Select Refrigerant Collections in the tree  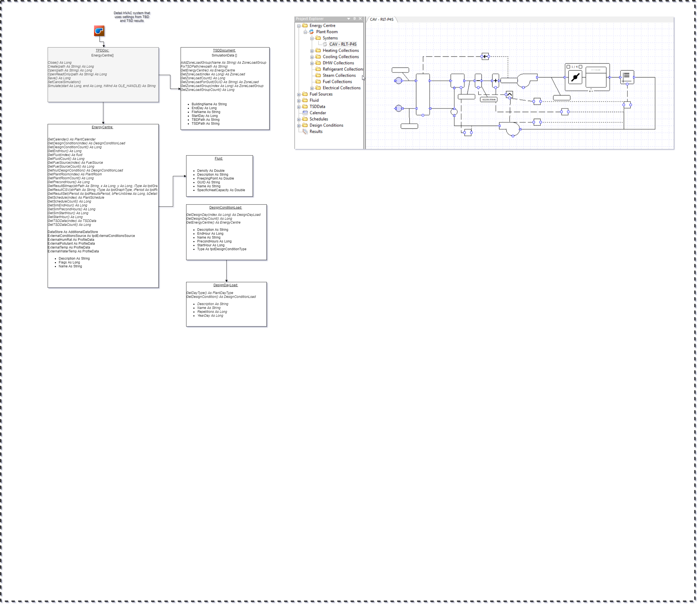point(343,69)
